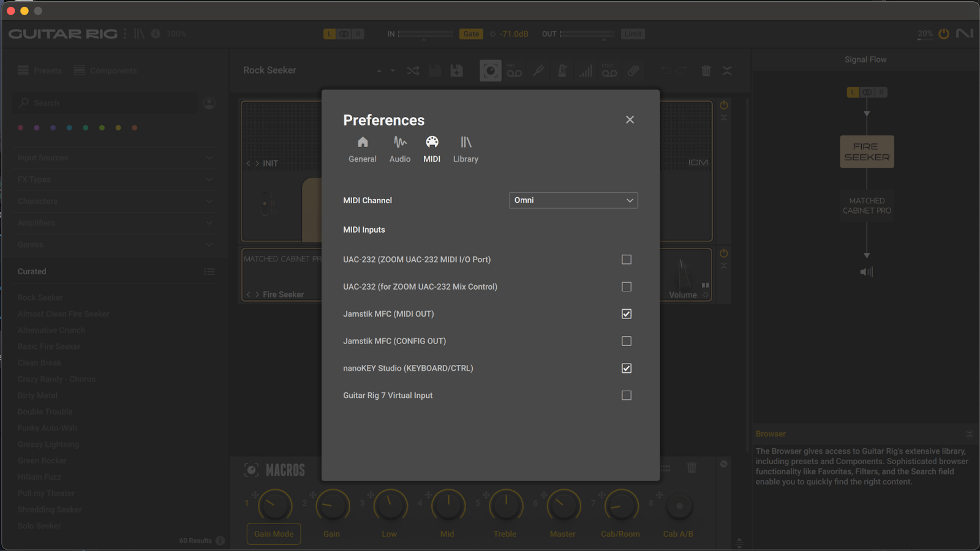Screen dimensions: 980x551
Task: Enable UAC-232 Mix Control MIDI input
Action: pos(627,287)
